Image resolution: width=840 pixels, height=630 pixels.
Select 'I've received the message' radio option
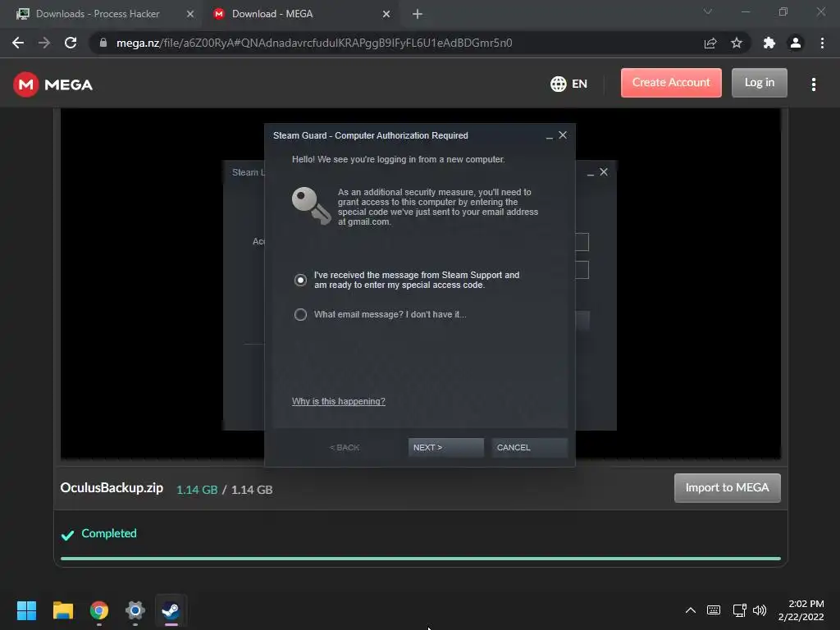pos(300,281)
